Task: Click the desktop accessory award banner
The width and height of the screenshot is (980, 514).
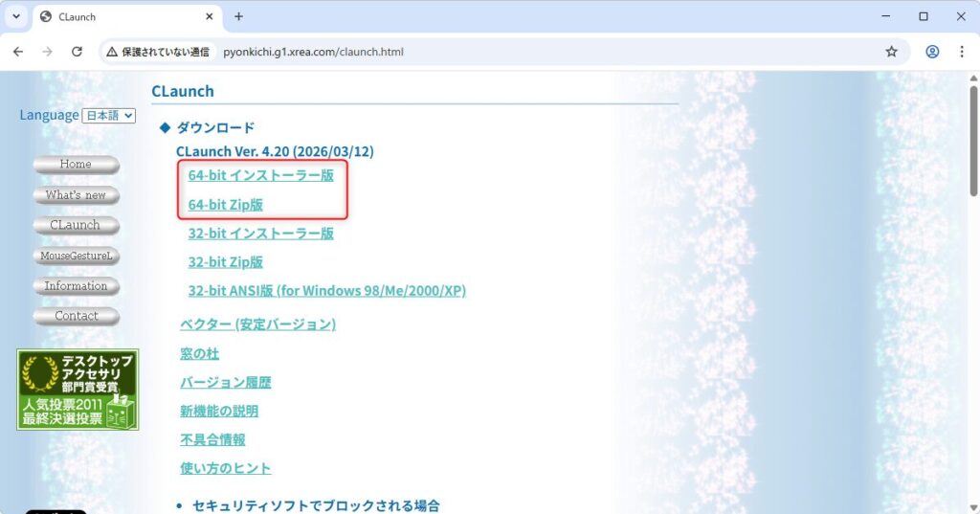Action: (x=78, y=390)
